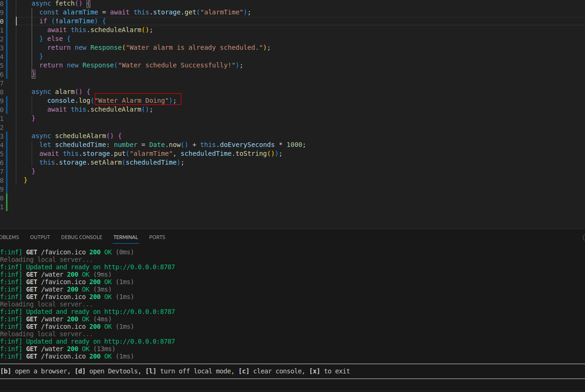Click the "Water Alarm Doing" string in console.log
The image size is (585, 392).
pos(132,100)
